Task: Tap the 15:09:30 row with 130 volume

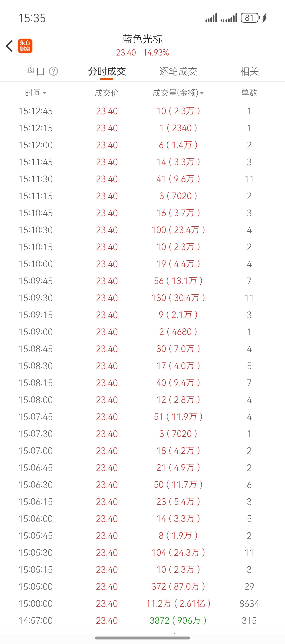Action: pyautogui.click(x=142, y=298)
